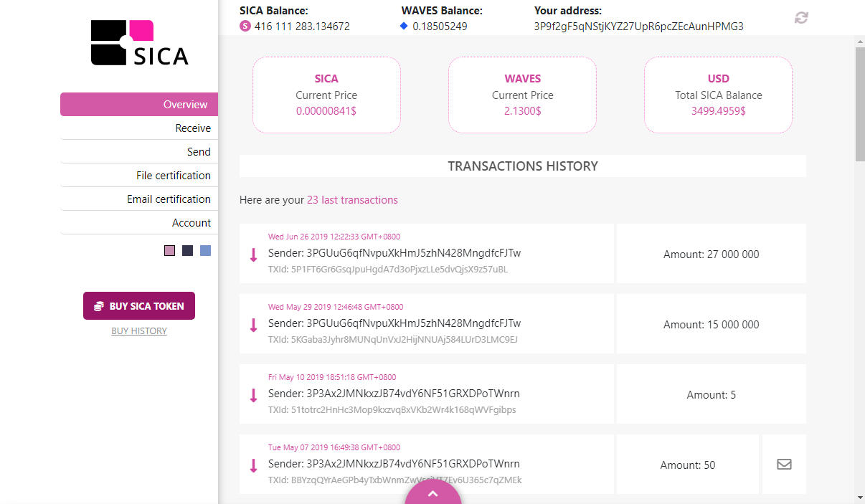Open Email certification
The image size is (865, 504).
coord(139,199)
